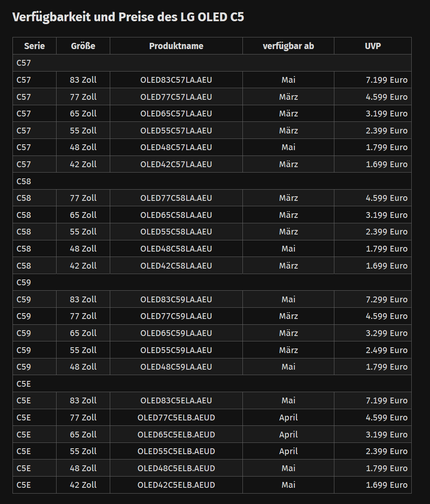Click the 'Größe' column header
This screenshot has height=504, width=430.
tap(83, 46)
